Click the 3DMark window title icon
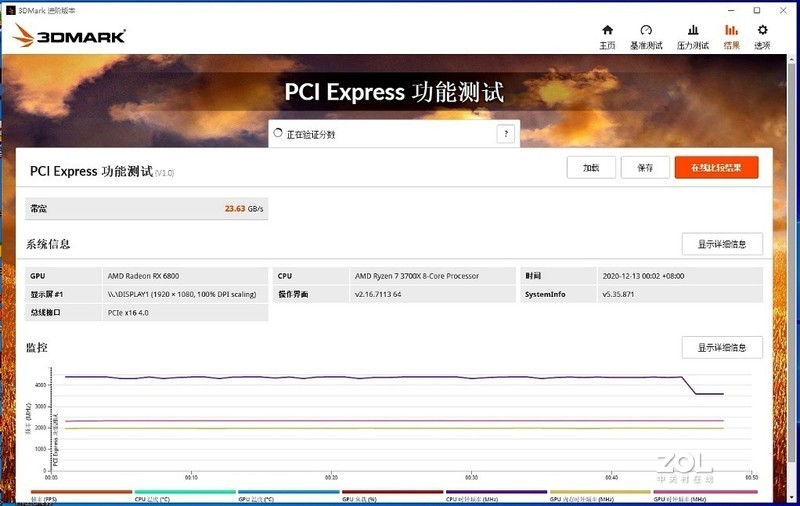Screen dimensions: 800x506 pyautogui.click(x=10, y=10)
